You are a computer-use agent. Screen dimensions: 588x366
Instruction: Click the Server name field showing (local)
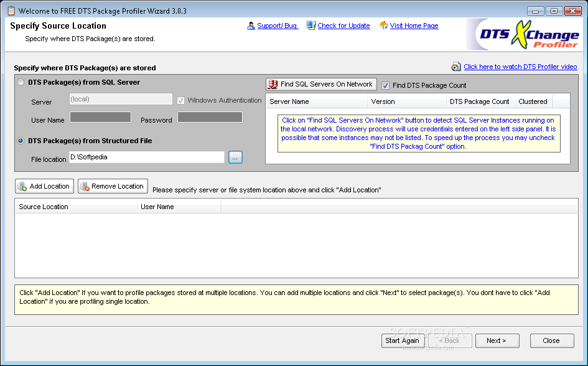point(121,100)
